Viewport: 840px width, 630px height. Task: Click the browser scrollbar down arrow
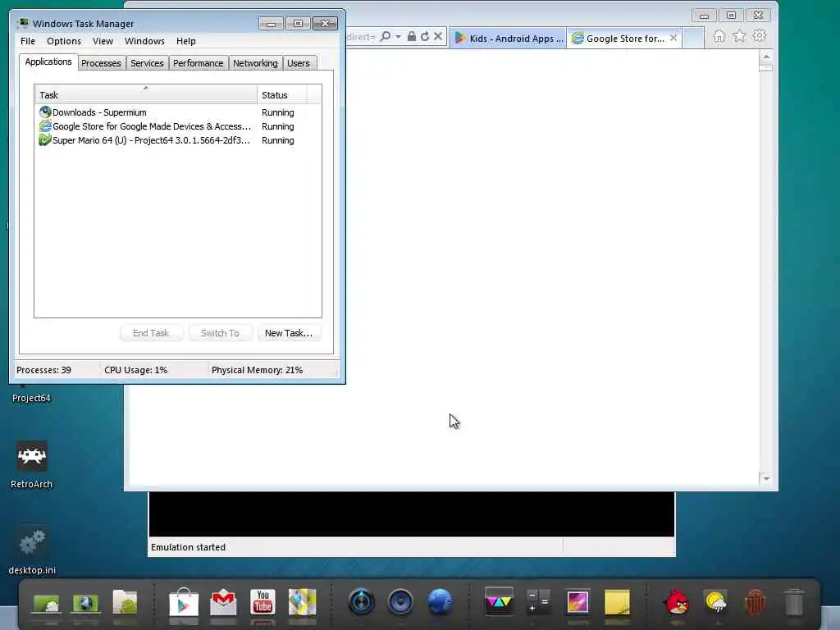pyautogui.click(x=766, y=478)
